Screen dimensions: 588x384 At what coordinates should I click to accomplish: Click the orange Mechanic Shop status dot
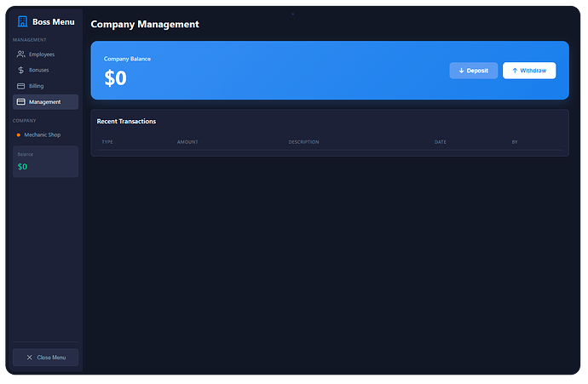(19, 135)
